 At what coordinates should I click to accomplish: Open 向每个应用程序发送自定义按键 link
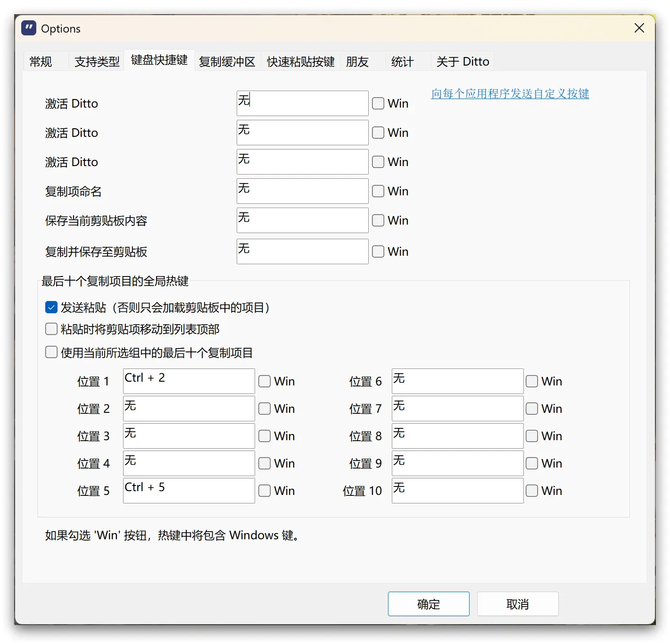pos(510,93)
